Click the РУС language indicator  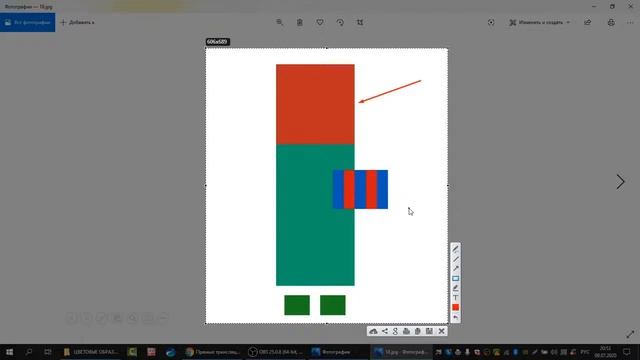coord(585,352)
